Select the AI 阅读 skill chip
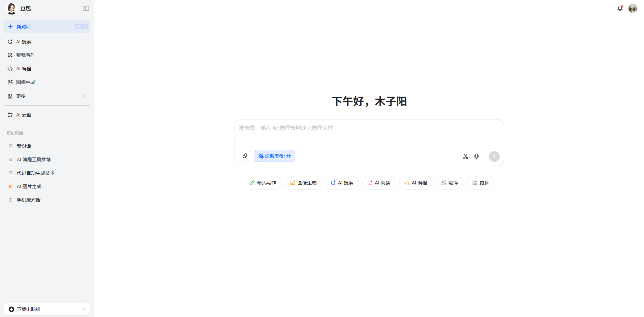Viewport: 644px width, 317px height. (379, 183)
